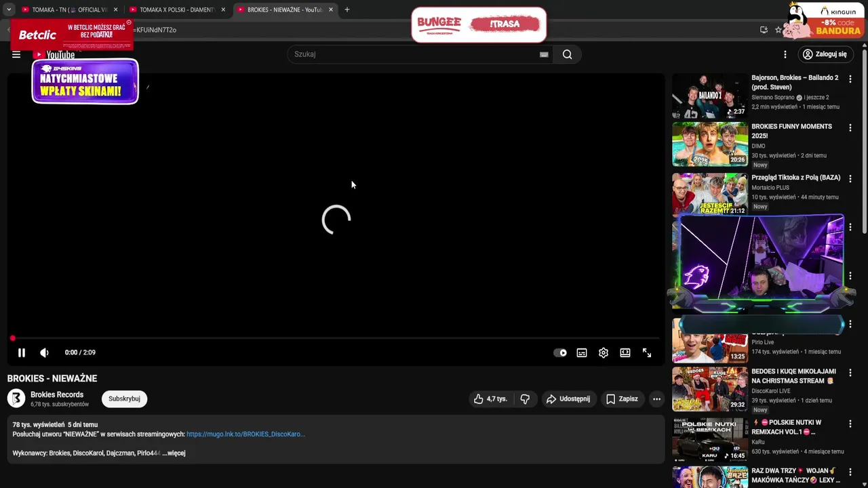Open options menu for Bailando 2 video
This screenshot has width=868, height=488.
850,79
